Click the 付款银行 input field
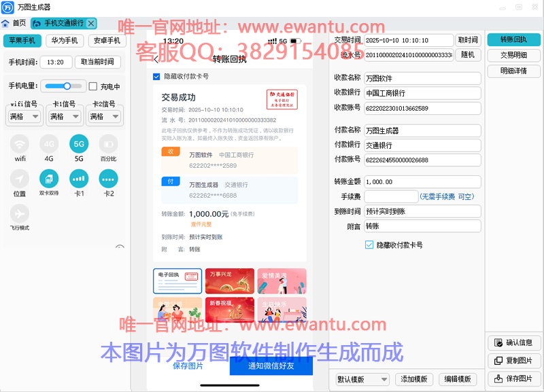 coord(422,145)
